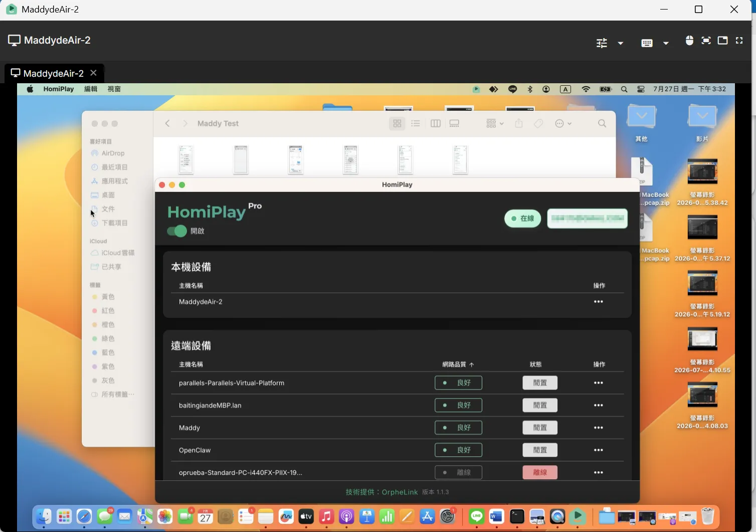
Task: Open Terminal from the Dock
Action: 517,516
